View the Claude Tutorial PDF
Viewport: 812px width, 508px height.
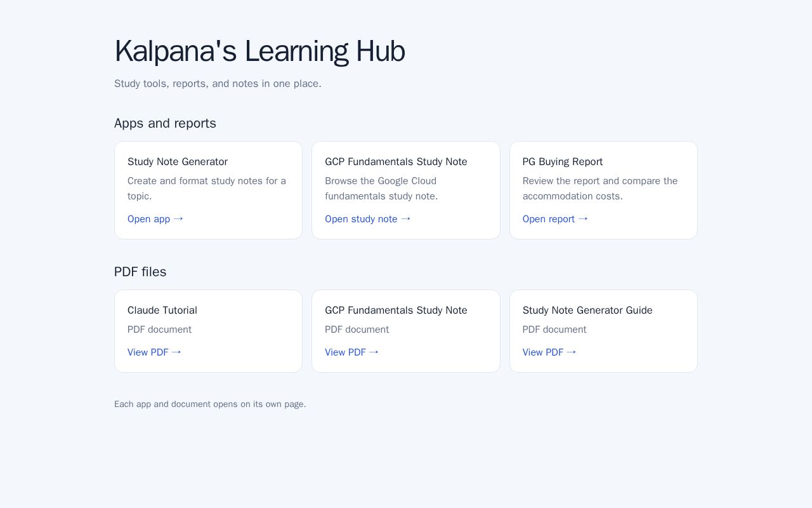pyautogui.click(x=154, y=352)
